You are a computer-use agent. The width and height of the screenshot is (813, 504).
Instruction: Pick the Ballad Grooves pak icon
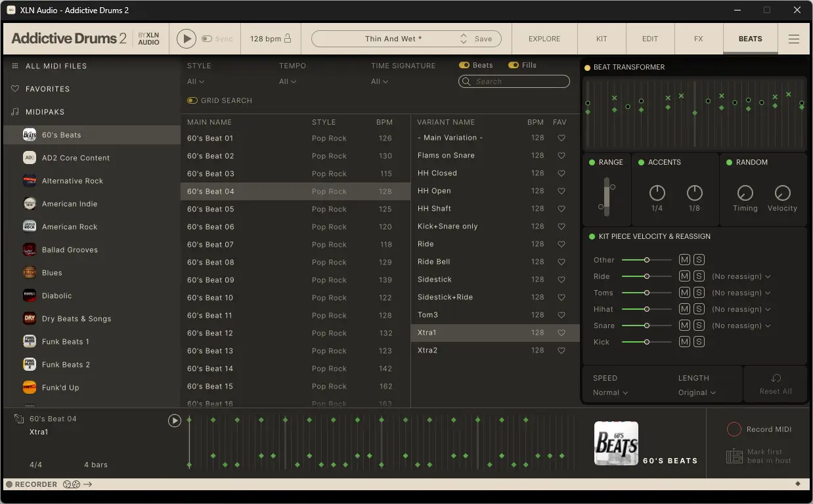30,249
